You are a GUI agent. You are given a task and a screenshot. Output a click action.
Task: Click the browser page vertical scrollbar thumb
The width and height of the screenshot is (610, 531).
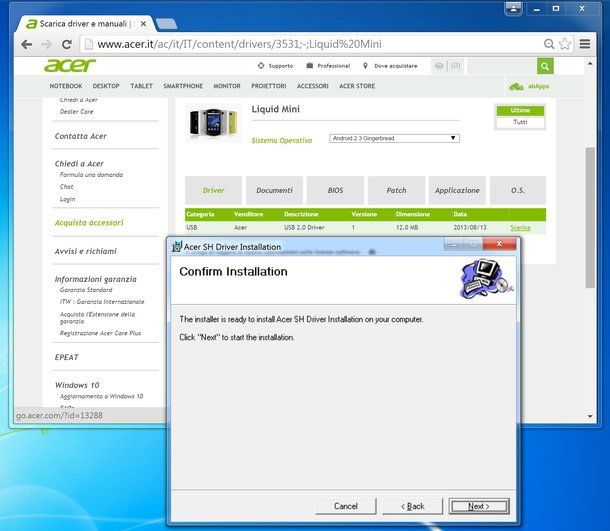(590, 218)
